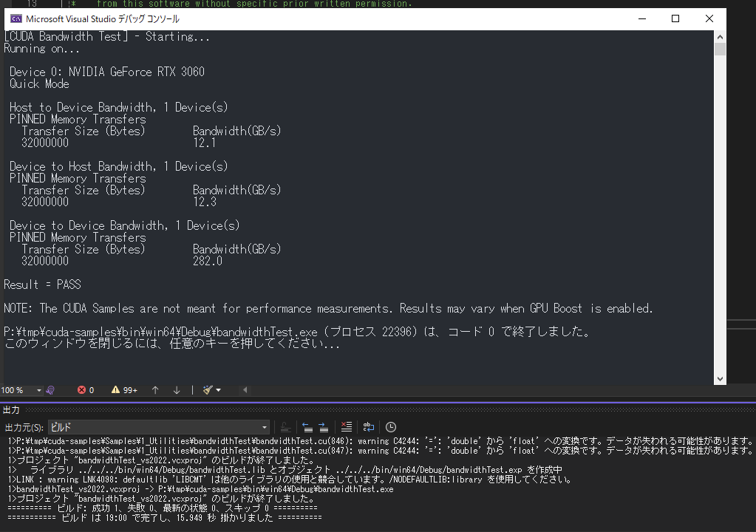Click the console scrollbar thumb

(720, 50)
